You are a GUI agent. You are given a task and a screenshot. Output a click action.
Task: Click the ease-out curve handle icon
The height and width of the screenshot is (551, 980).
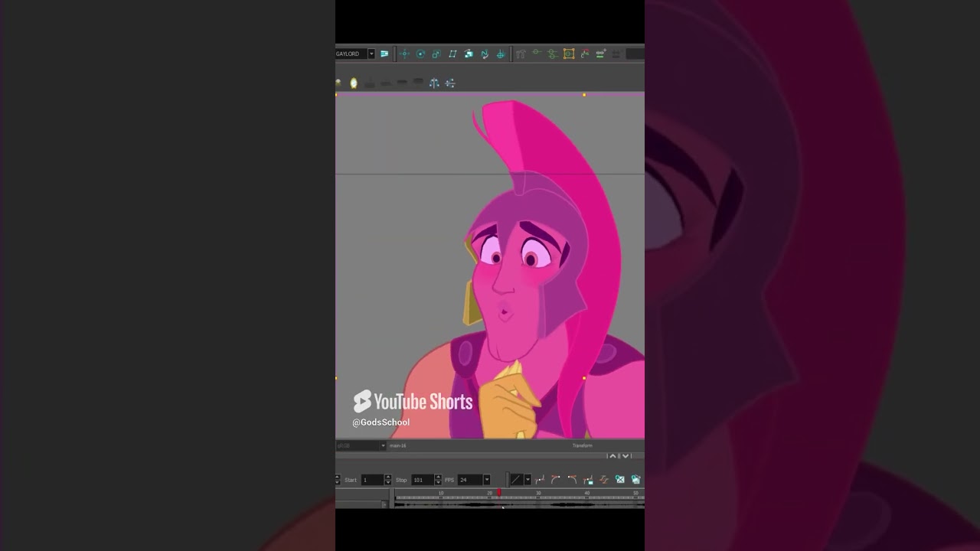click(572, 480)
